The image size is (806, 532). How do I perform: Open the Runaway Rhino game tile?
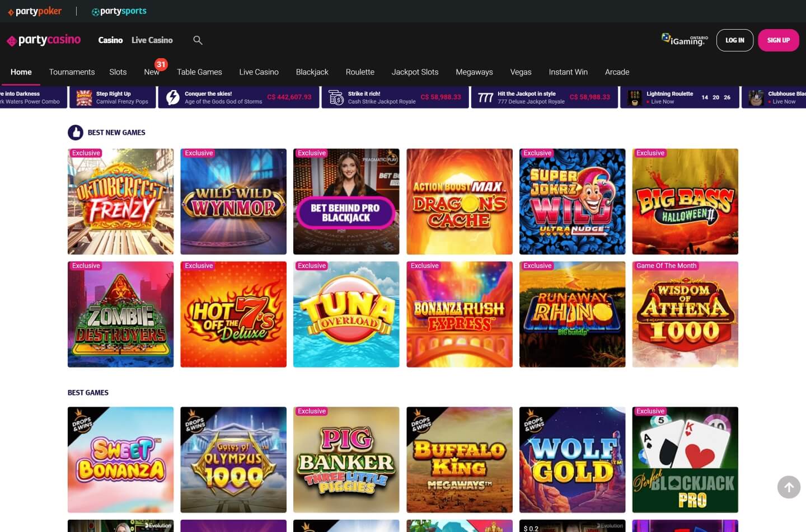click(x=573, y=314)
